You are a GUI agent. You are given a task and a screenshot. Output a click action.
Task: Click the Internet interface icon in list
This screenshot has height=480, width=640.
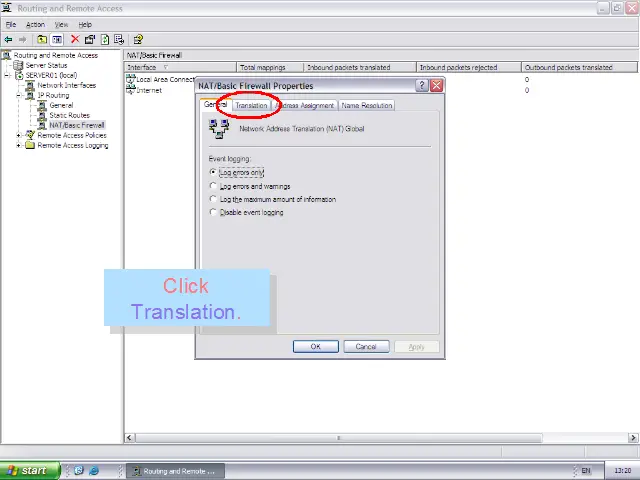tap(131, 90)
